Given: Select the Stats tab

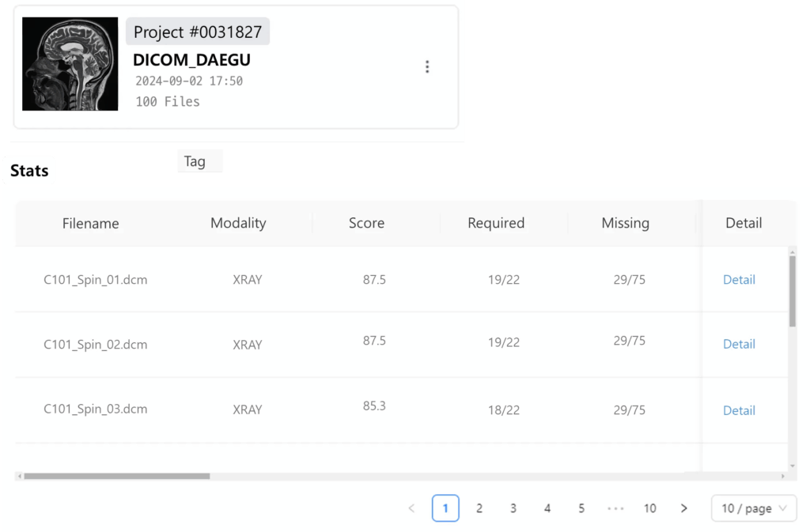Looking at the screenshot, I should pos(29,171).
